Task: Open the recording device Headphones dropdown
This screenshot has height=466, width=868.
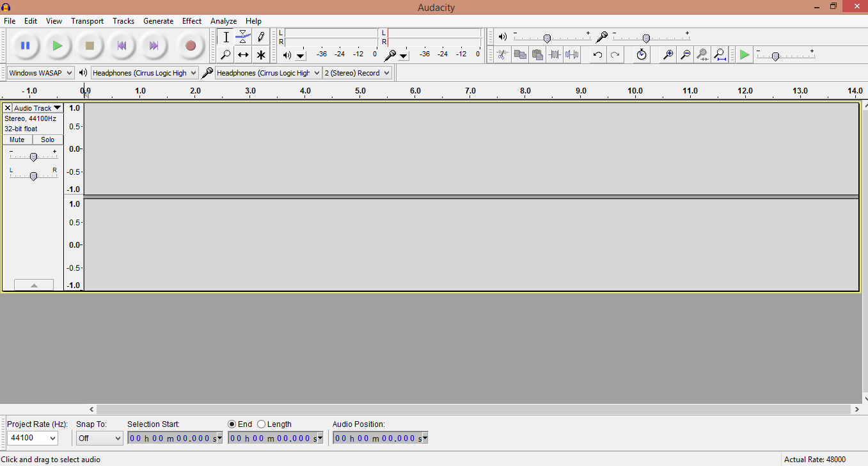Action: (269, 73)
